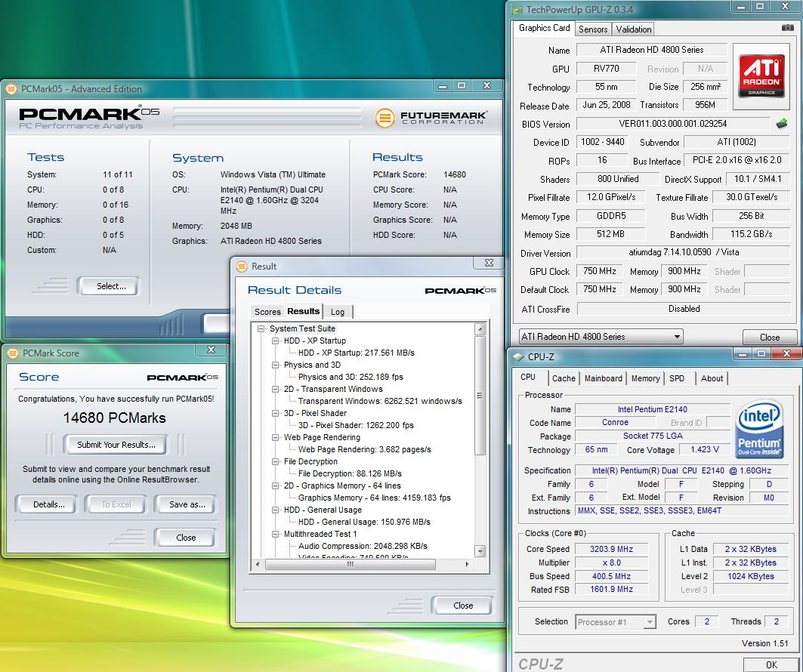Click the GPU Name field 'ATI Radeon HD 4800 Series'

click(x=651, y=50)
